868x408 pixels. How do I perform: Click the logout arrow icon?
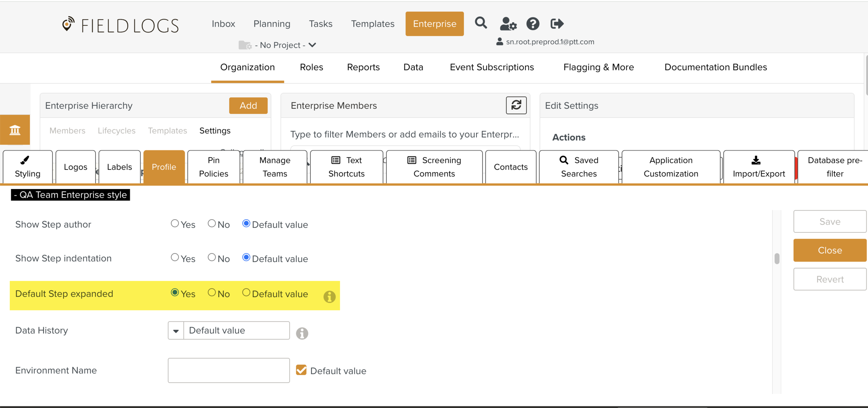(x=557, y=24)
